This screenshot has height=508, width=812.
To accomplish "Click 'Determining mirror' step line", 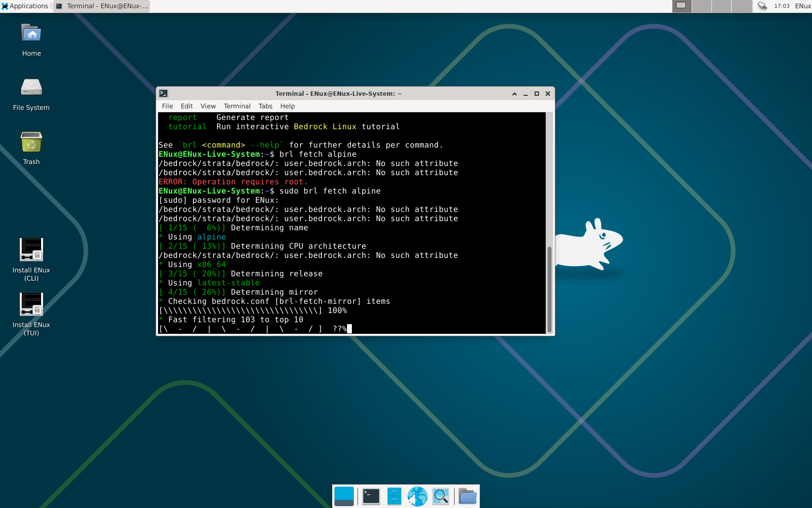I will click(x=238, y=292).
